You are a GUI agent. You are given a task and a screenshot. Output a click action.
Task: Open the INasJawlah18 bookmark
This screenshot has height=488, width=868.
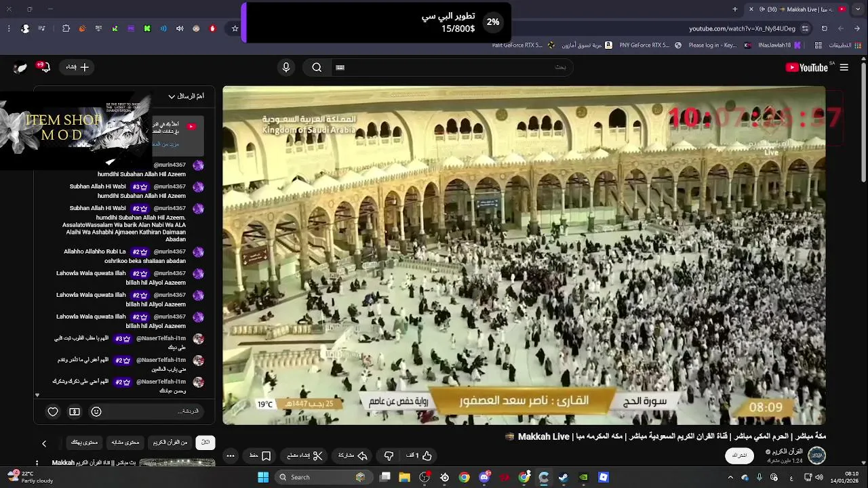pyautogui.click(x=779, y=45)
